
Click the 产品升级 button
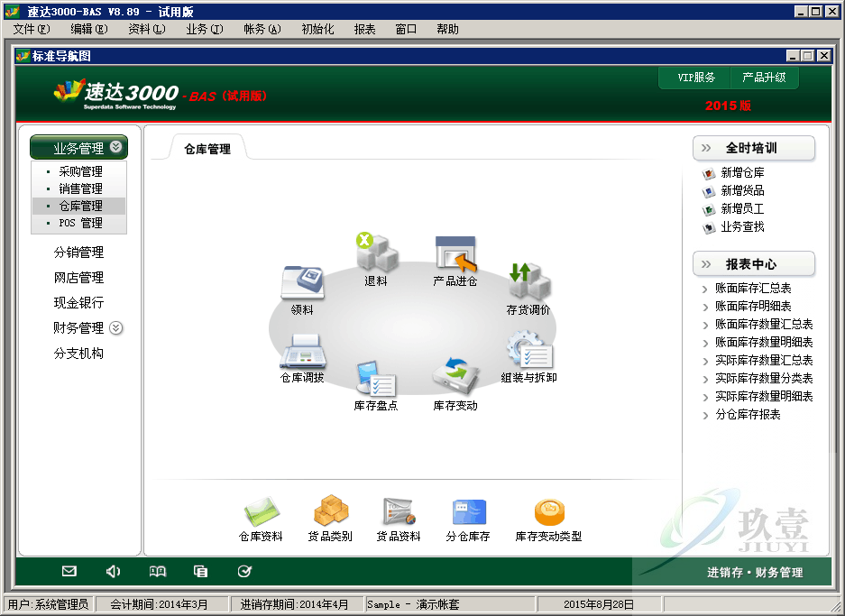[x=764, y=78]
